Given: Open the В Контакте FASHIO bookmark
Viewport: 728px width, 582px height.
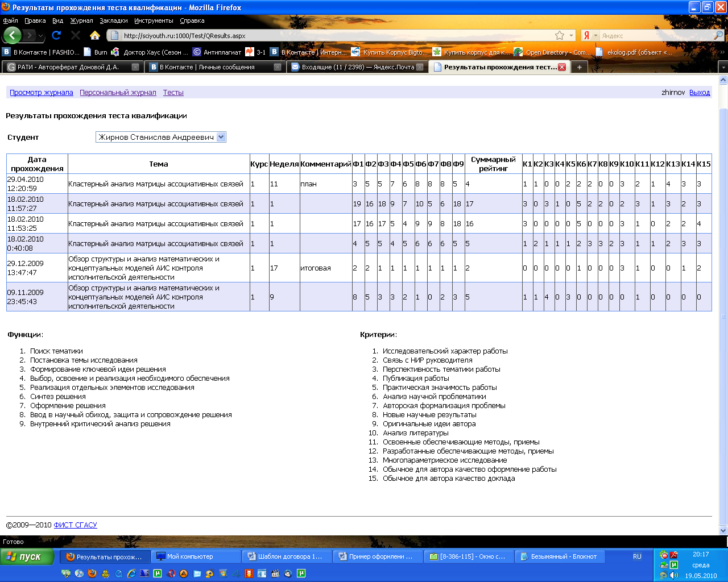Looking at the screenshot, I should 41,52.
